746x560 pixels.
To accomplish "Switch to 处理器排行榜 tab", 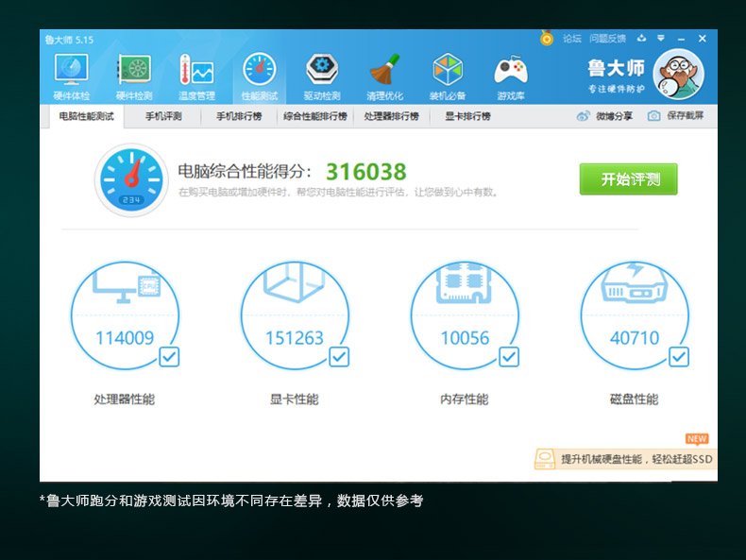I will (392, 116).
